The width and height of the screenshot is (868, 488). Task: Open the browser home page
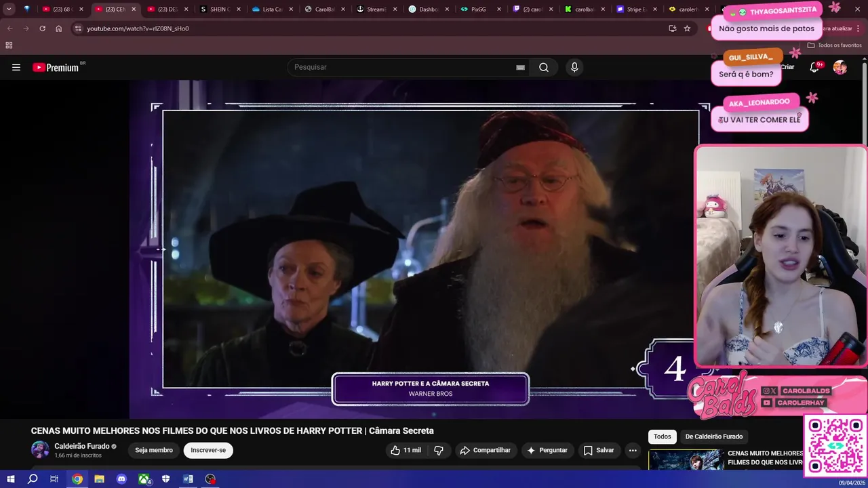tap(58, 28)
